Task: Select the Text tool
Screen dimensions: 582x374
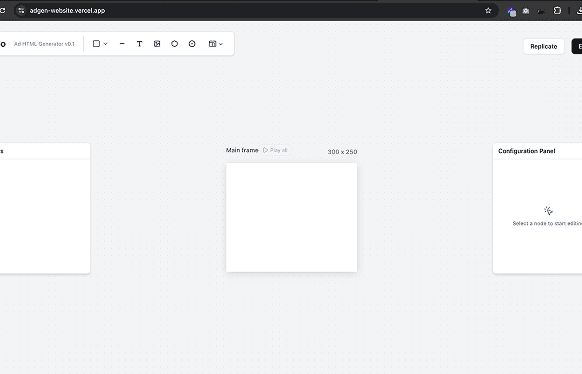Action: [140, 44]
